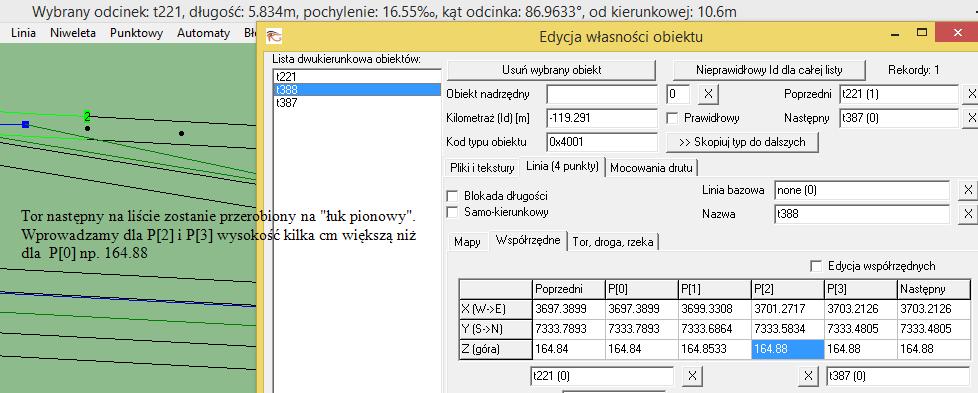Click Z cell 164.84 under P[0]
The height and width of the screenshot is (393, 978).
(641, 349)
